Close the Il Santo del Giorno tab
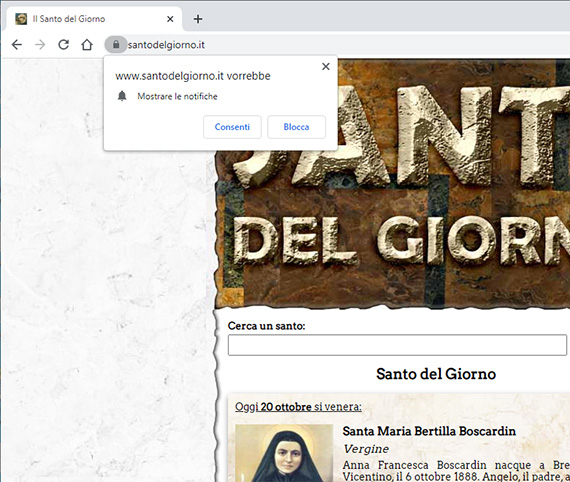The height and width of the screenshot is (482, 570). [170, 19]
